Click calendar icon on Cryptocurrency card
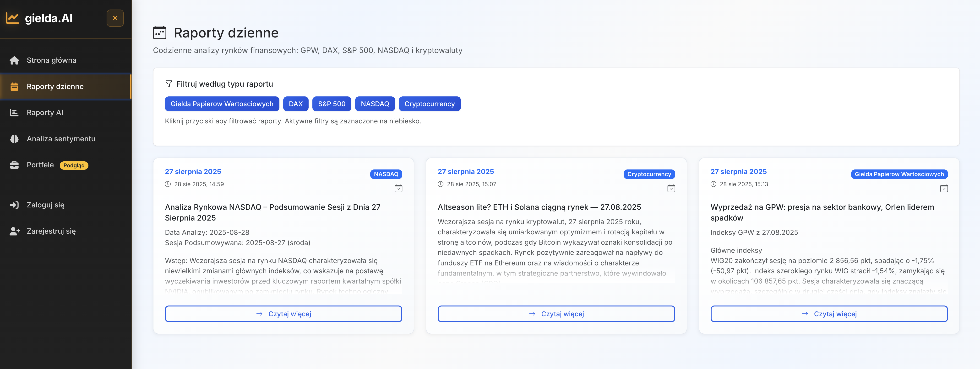 671,189
